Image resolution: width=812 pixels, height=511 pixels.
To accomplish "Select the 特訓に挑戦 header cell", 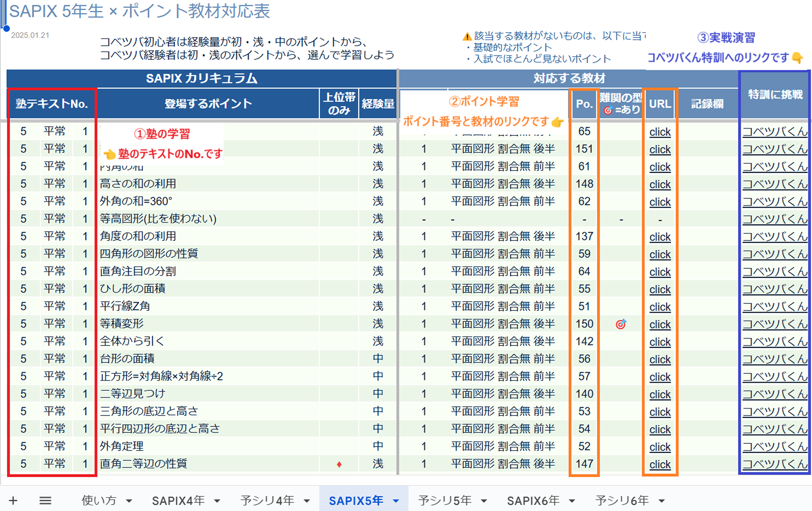I will [775, 95].
